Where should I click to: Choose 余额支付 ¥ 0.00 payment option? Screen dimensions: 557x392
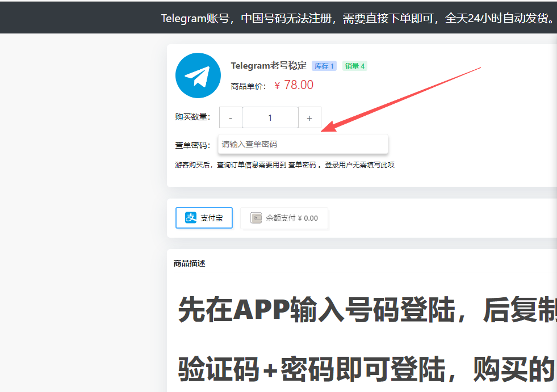click(x=284, y=218)
